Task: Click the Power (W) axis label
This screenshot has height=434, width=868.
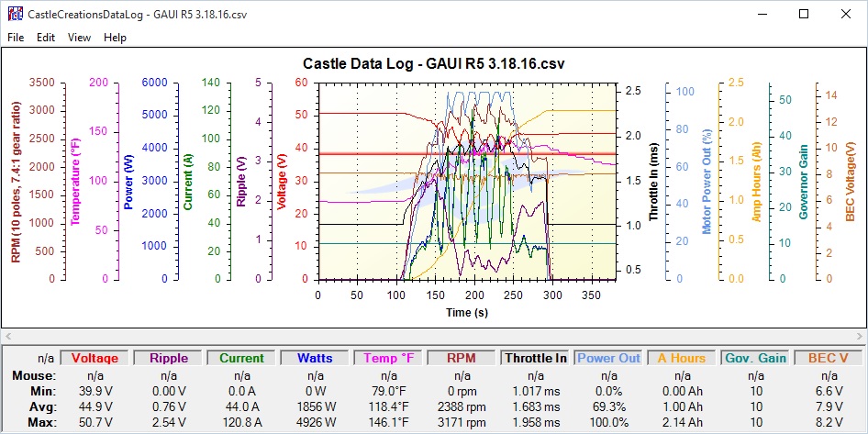Action: click(129, 182)
